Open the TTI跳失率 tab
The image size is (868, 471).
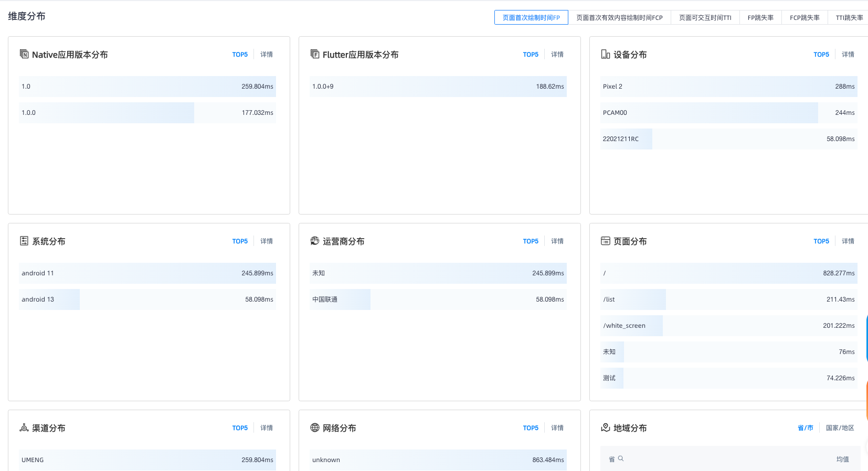[x=849, y=17]
